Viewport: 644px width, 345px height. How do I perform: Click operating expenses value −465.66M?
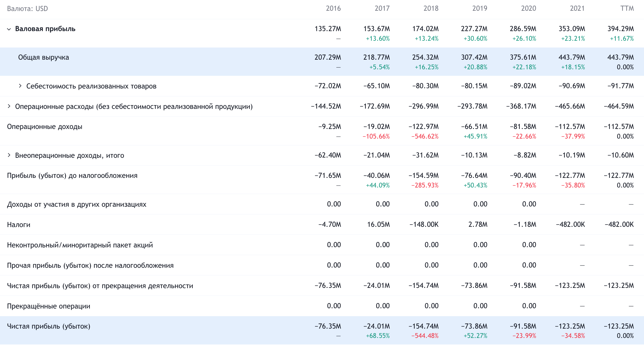coord(570,106)
